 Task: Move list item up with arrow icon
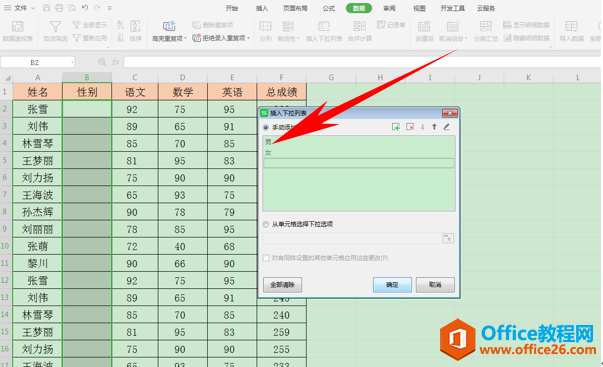point(434,127)
